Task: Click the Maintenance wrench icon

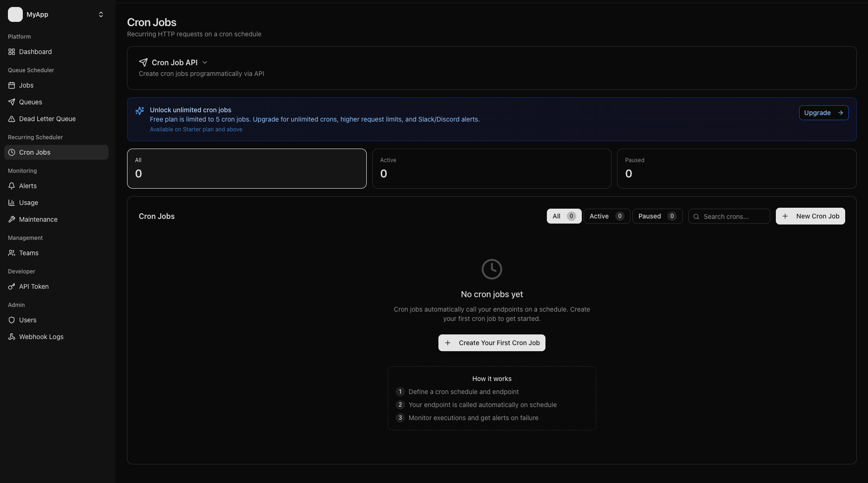Action: tap(12, 219)
